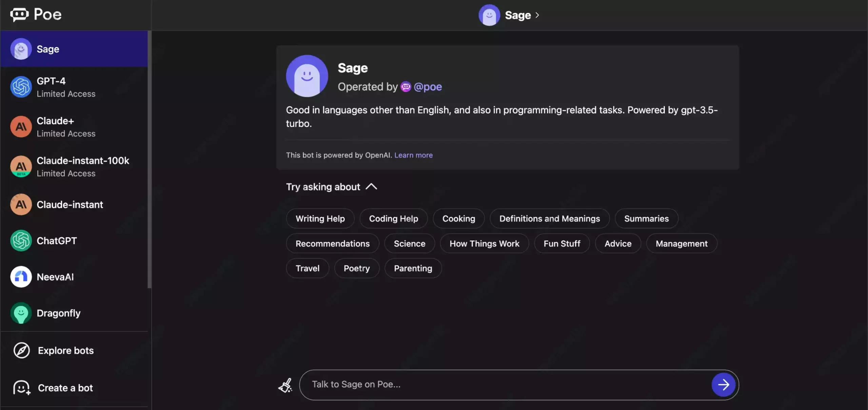868x410 pixels.
Task: Send message with the arrow button
Action: click(x=723, y=385)
